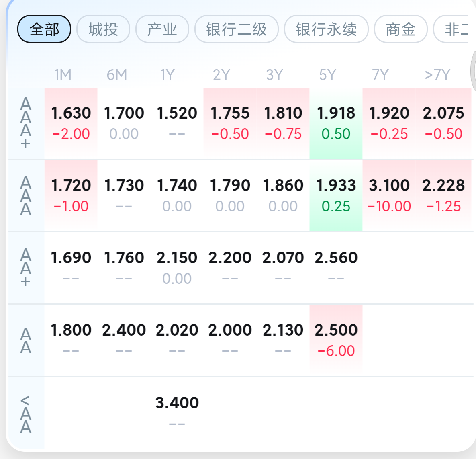Click the <AA rating row label
The image size is (476, 459).
tap(26, 414)
